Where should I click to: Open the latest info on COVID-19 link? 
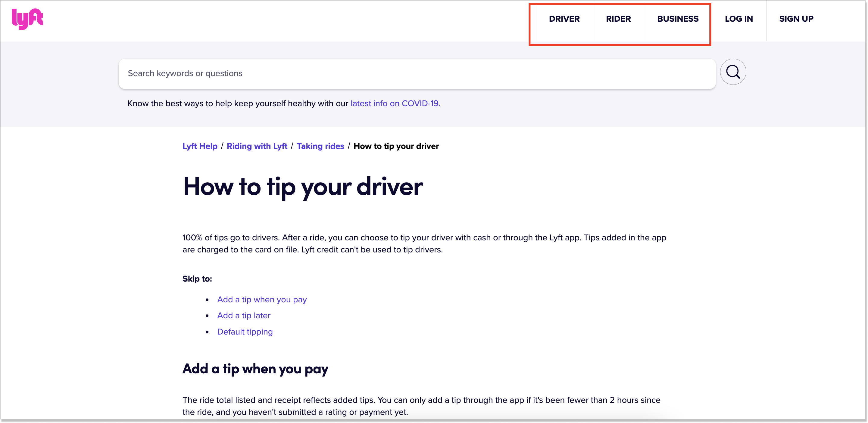(x=395, y=104)
